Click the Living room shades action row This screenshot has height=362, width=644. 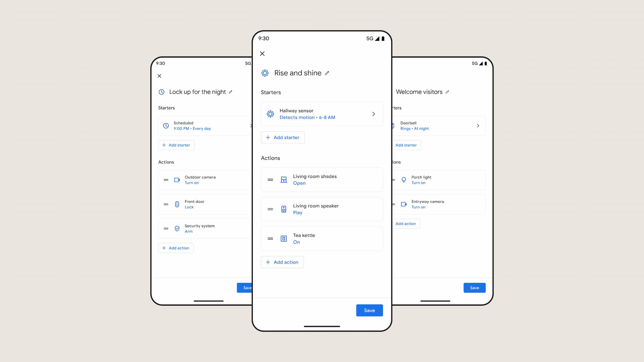tap(322, 180)
